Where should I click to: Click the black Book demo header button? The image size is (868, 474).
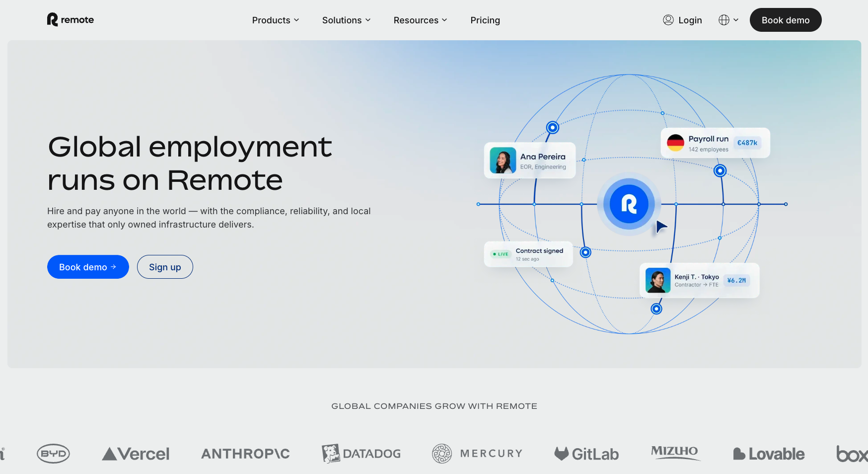(786, 20)
